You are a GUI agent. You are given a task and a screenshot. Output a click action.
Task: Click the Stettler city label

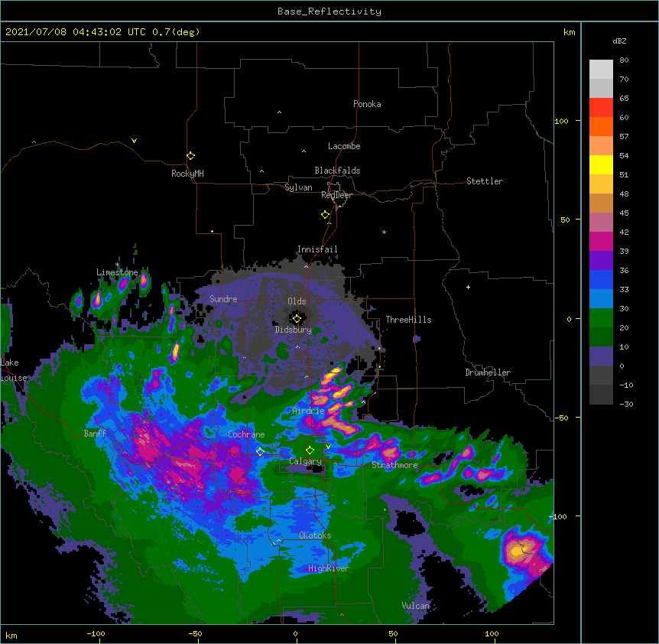(485, 181)
